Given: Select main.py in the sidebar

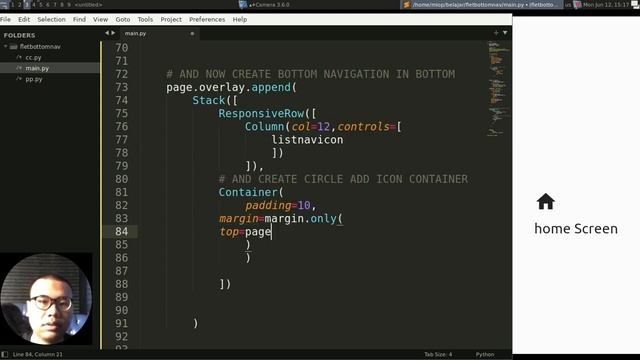Looking at the screenshot, I should 37,68.
